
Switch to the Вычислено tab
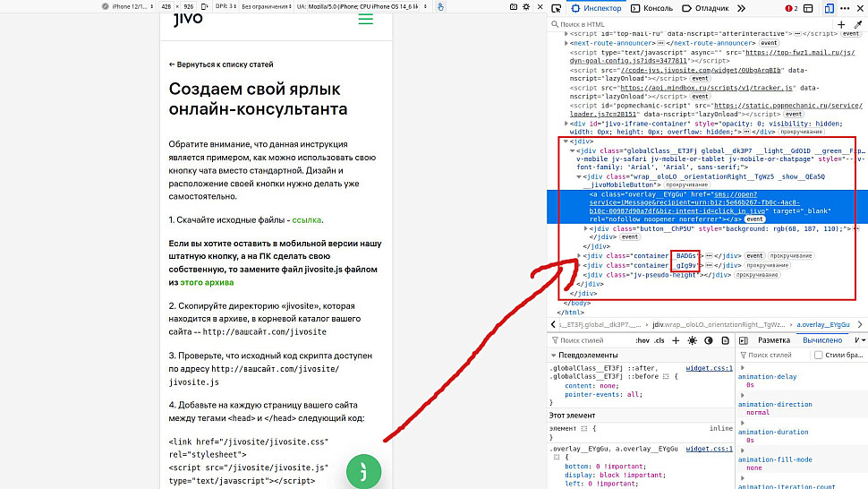(x=822, y=340)
